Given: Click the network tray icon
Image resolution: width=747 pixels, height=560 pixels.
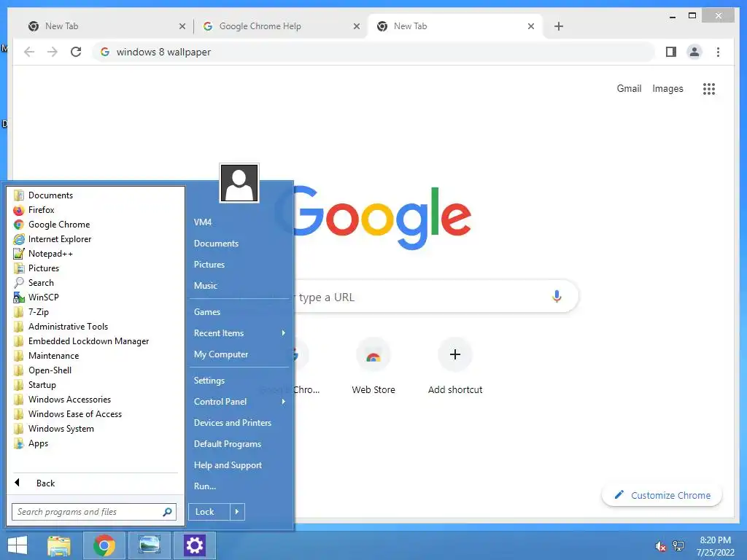Looking at the screenshot, I should pyautogui.click(x=678, y=546).
